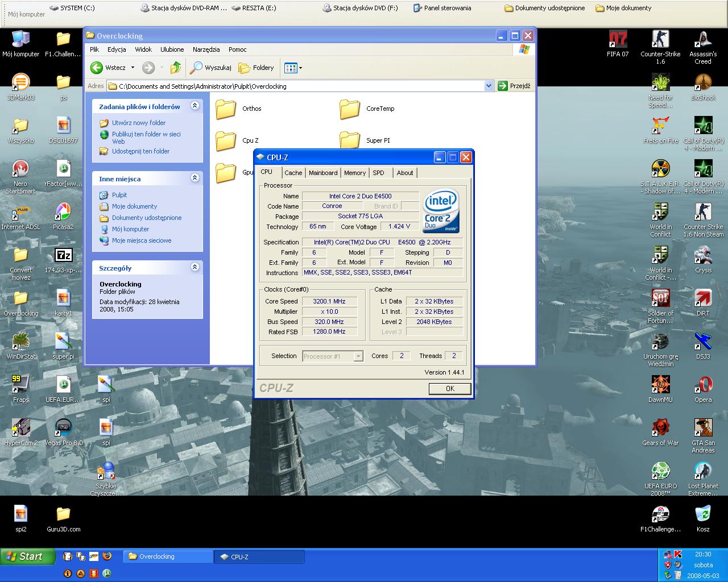The image size is (728, 582).
Task: Click the clock showing 20:30 in tray
Action: tap(703, 554)
